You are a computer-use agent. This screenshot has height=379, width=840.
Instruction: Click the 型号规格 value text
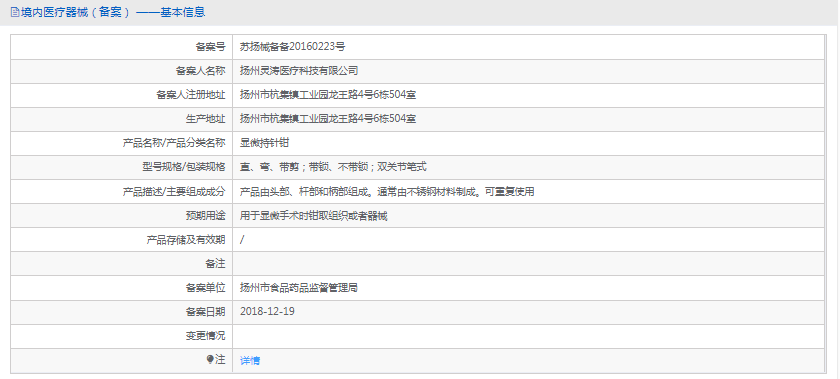click(333, 167)
